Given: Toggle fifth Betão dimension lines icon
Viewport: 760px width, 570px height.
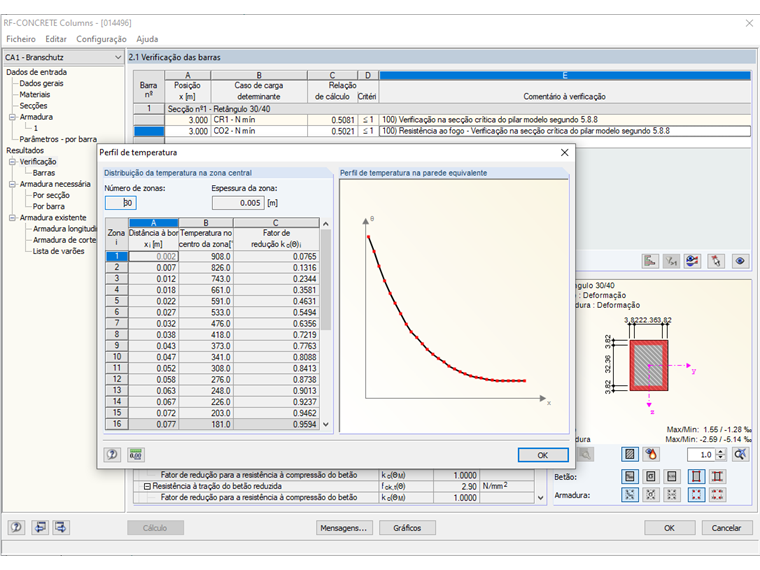Looking at the screenshot, I should [717, 476].
